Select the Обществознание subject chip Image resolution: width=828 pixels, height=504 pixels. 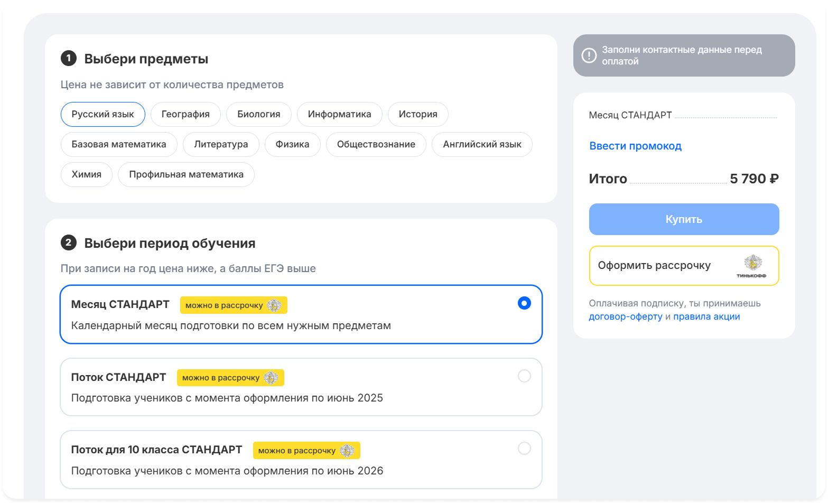pos(376,144)
